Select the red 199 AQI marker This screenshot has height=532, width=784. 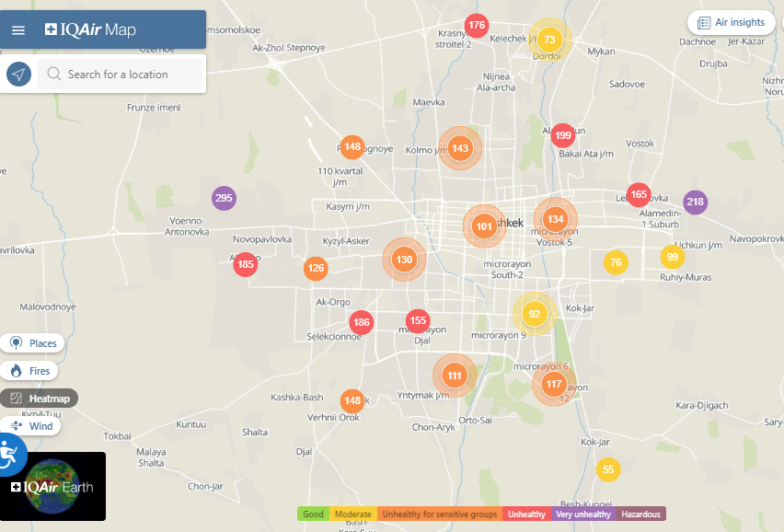click(x=563, y=135)
